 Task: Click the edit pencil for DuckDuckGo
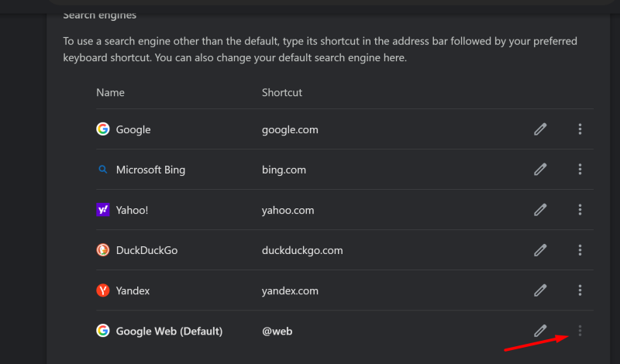(x=540, y=250)
